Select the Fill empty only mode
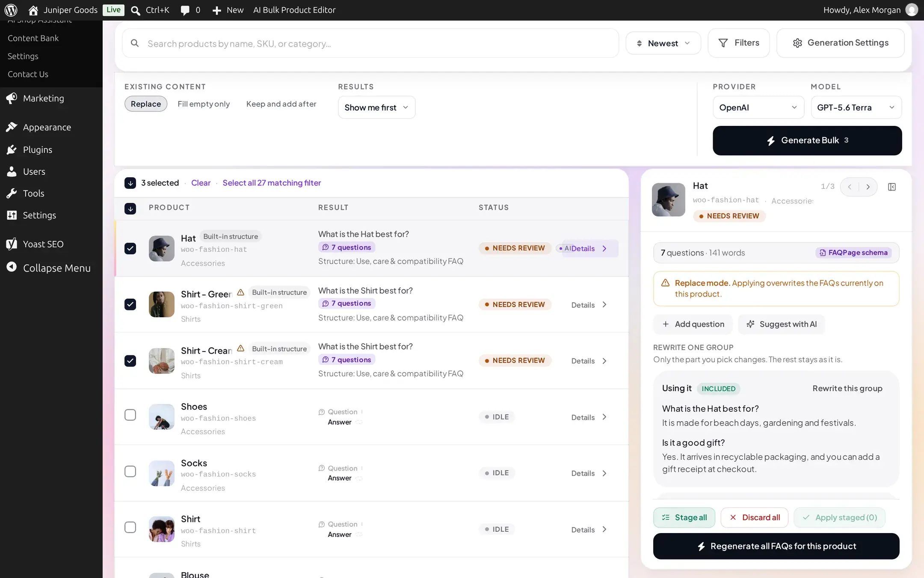The image size is (924, 578). 204,104
